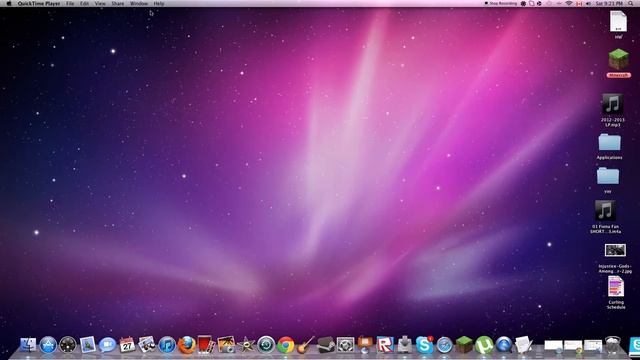
Task: Open the Apple menu
Action: tap(9, 3)
